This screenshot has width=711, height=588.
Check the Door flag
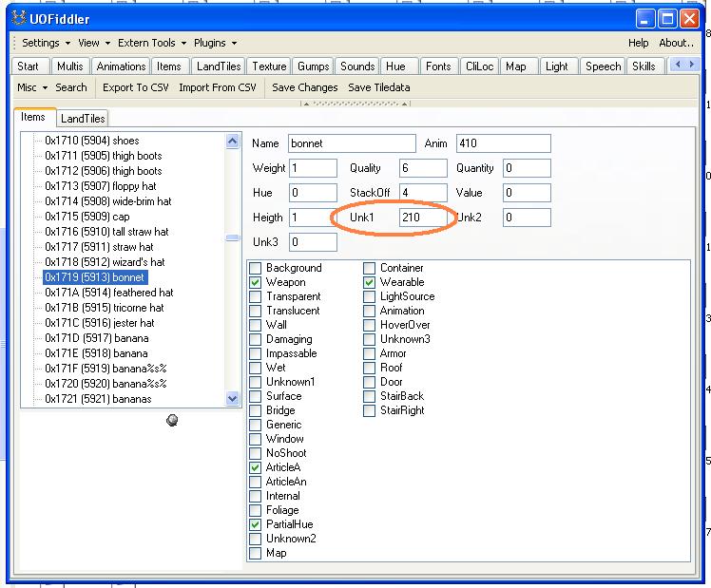coord(369,382)
